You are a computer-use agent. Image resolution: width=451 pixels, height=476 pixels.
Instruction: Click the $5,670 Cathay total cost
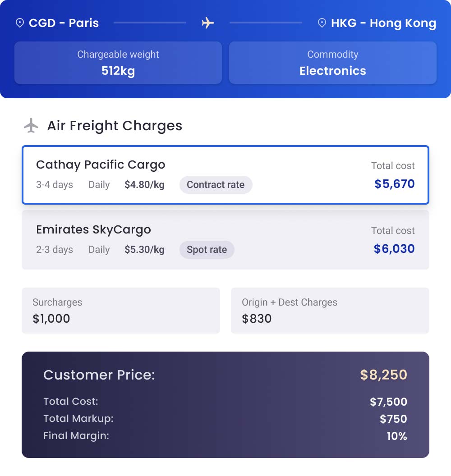pyautogui.click(x=394, y=184)
